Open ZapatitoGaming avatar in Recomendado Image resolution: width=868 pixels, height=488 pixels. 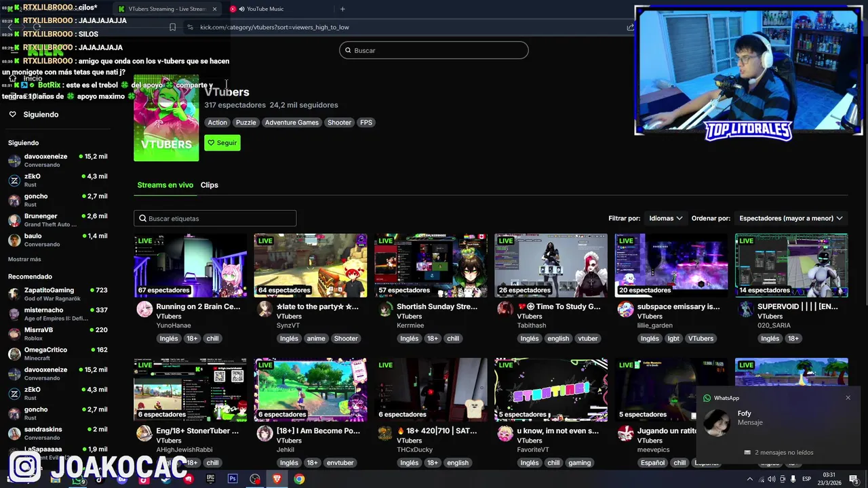(x=14, y=294)
